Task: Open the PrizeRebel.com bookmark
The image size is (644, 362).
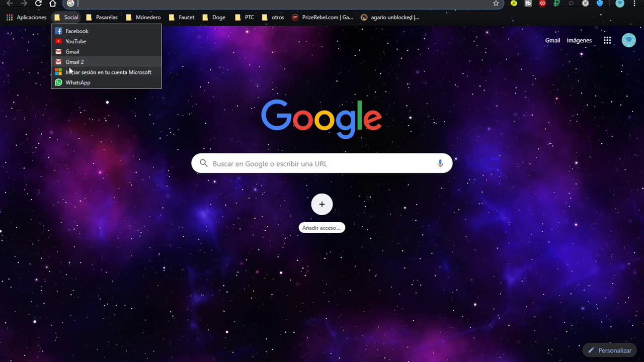Action: pyautogui.click(x=322, y=17)
